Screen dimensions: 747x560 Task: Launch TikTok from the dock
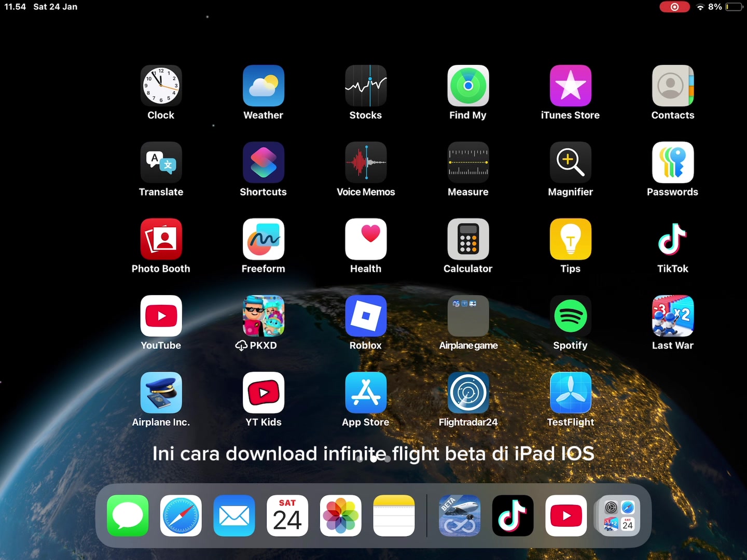513,515
